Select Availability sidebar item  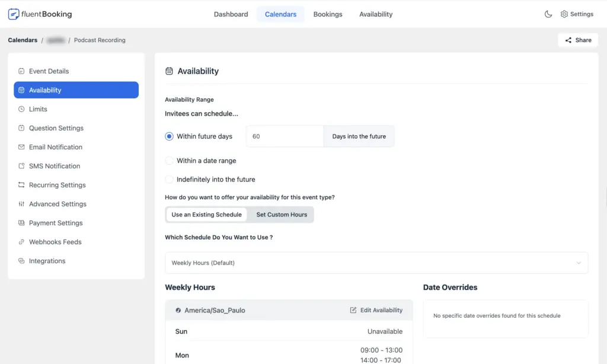pyautogui.click(x=76, y=90)
